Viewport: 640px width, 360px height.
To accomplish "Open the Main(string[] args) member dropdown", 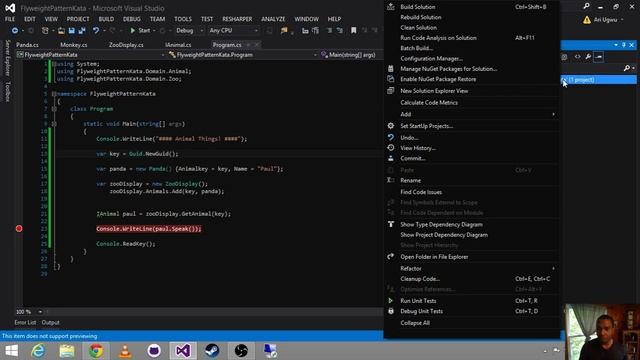I will 351,55.
